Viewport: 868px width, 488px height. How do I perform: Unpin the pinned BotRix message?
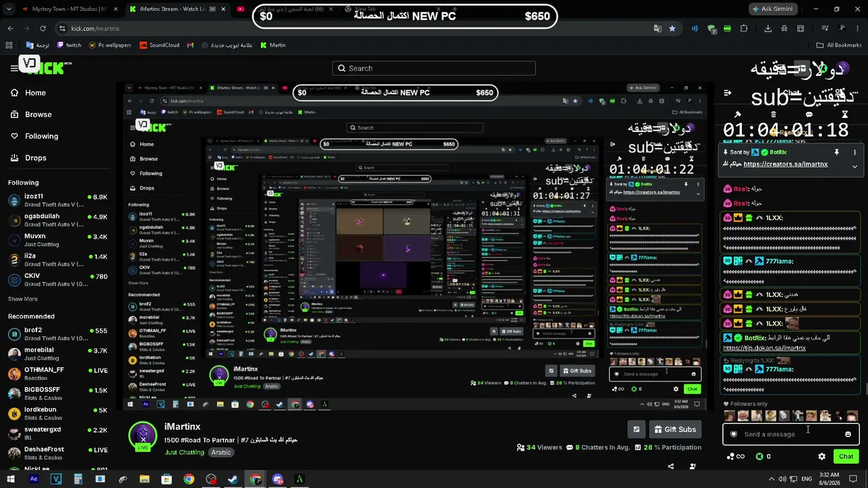click(837, 152)
